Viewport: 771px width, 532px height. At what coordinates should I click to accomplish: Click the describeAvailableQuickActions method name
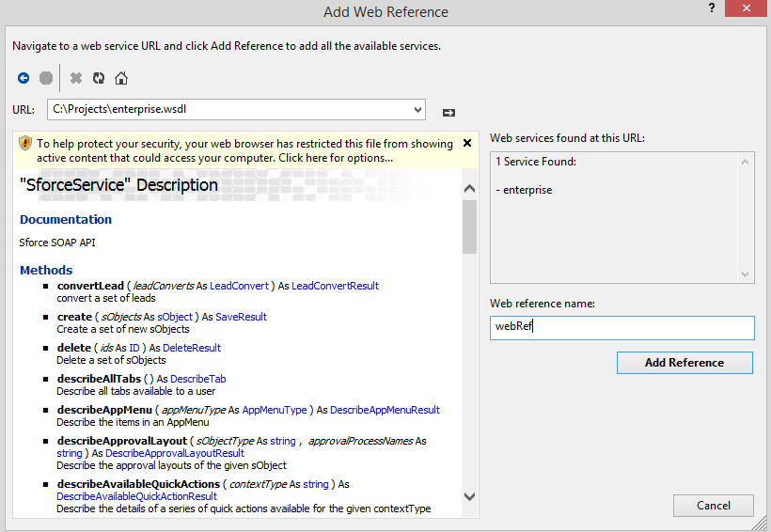138,484
